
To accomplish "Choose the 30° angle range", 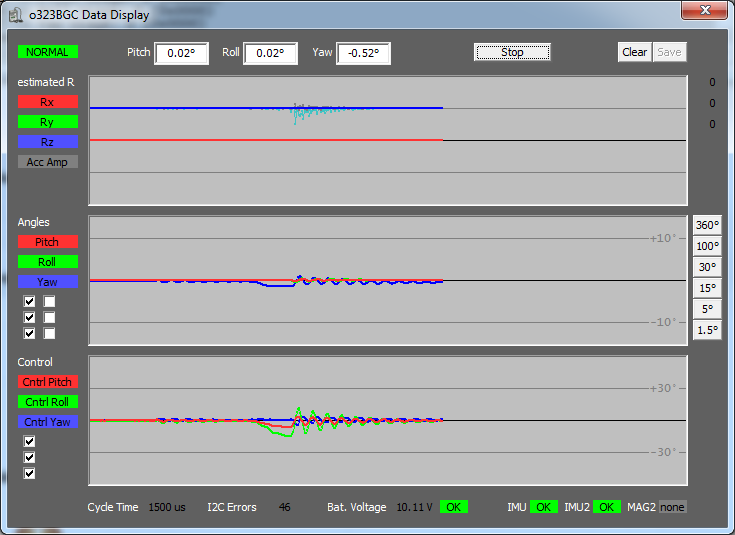I will coord(707,266).
